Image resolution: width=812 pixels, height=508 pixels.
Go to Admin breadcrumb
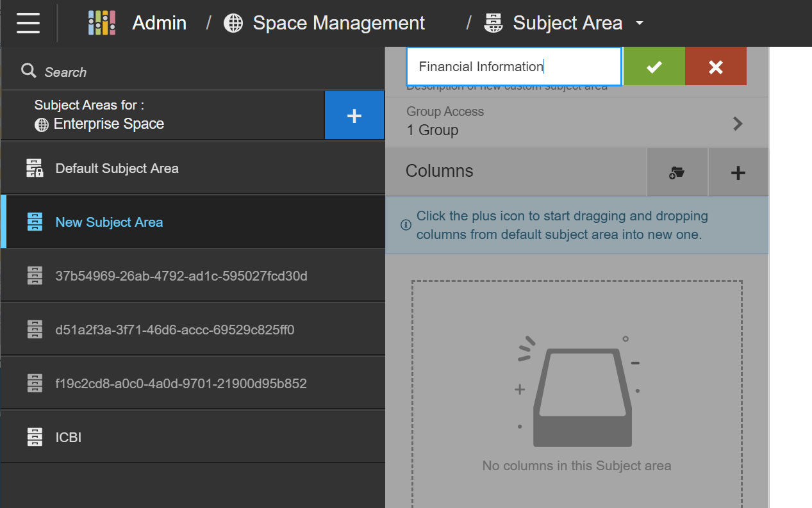(159, 24)
